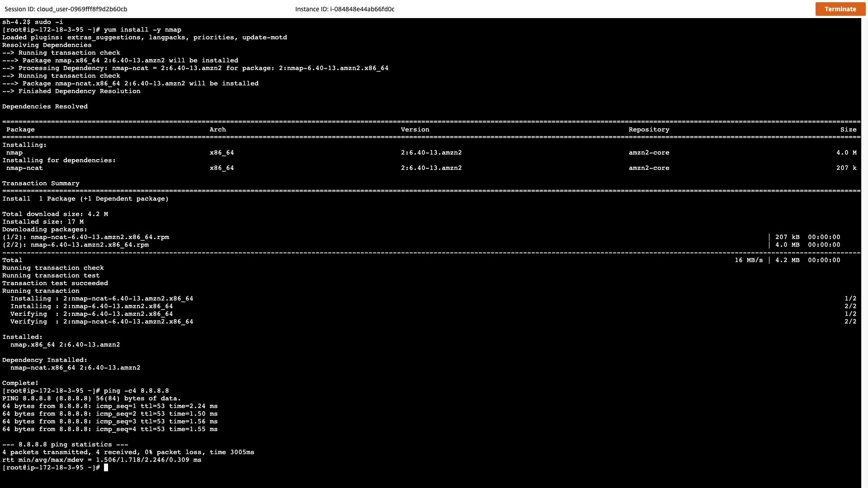
Task: Click the 'Repository' column header
Action: (649, 130)
